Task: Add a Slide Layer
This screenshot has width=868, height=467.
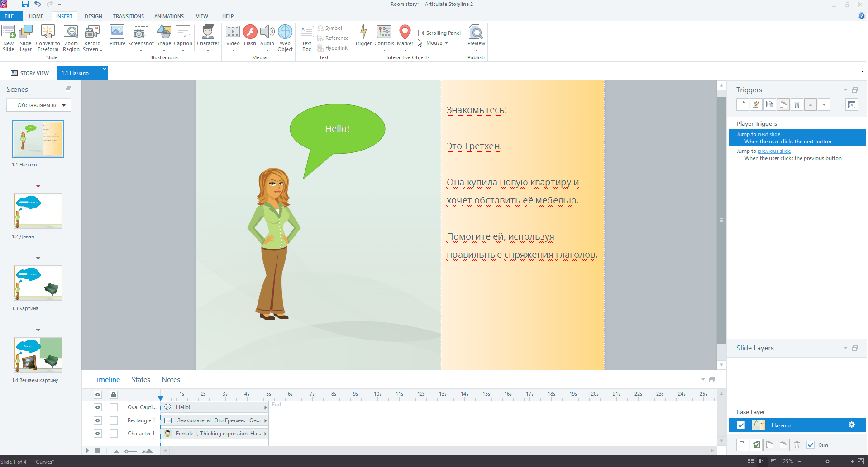Action: pos(26,38)
